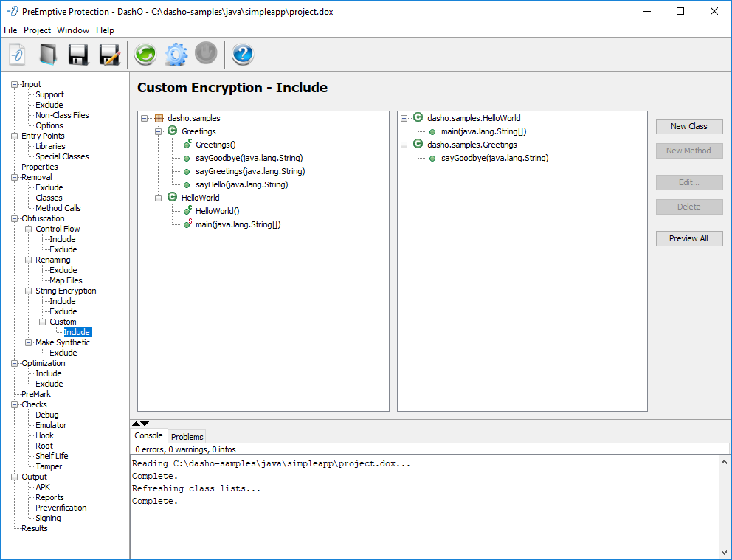Select sayGreetings(java.lang.String) method
This screenshot has width=732, height=560.
[x=249, y=171]
